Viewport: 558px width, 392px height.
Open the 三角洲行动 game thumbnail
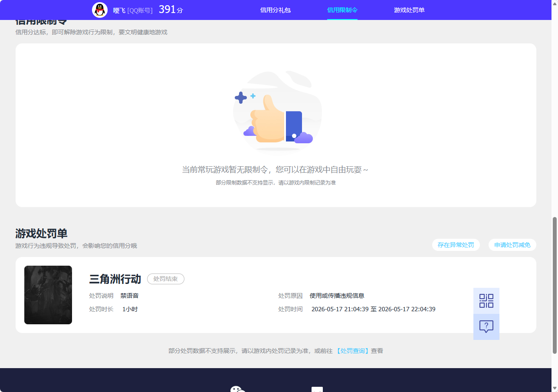[x=48, y=295]
